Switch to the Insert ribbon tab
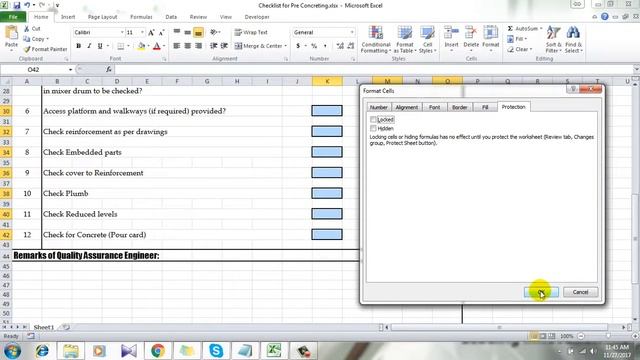The image size is (640, 360). pyautogui.click(x=68, y=17)
